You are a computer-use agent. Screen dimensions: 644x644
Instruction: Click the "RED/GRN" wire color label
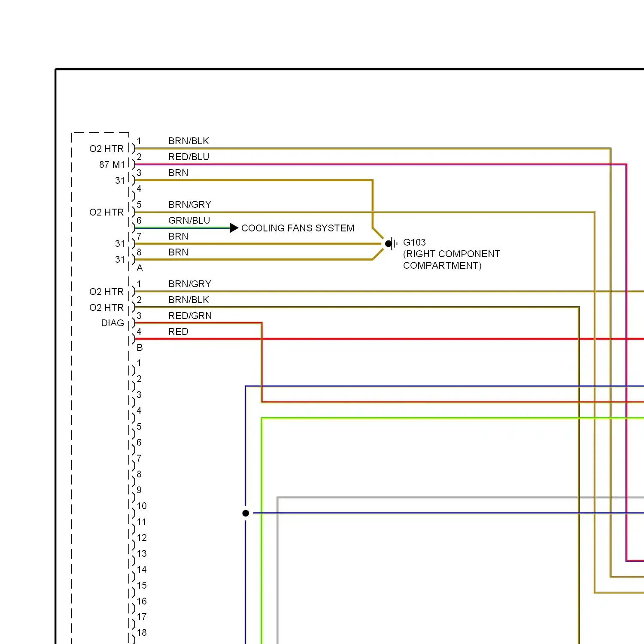point(190,316)
